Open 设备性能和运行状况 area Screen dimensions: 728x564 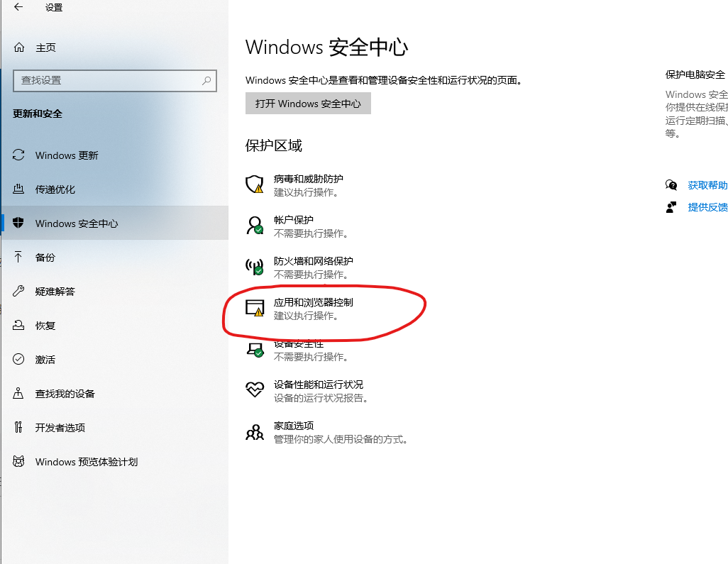307,390
